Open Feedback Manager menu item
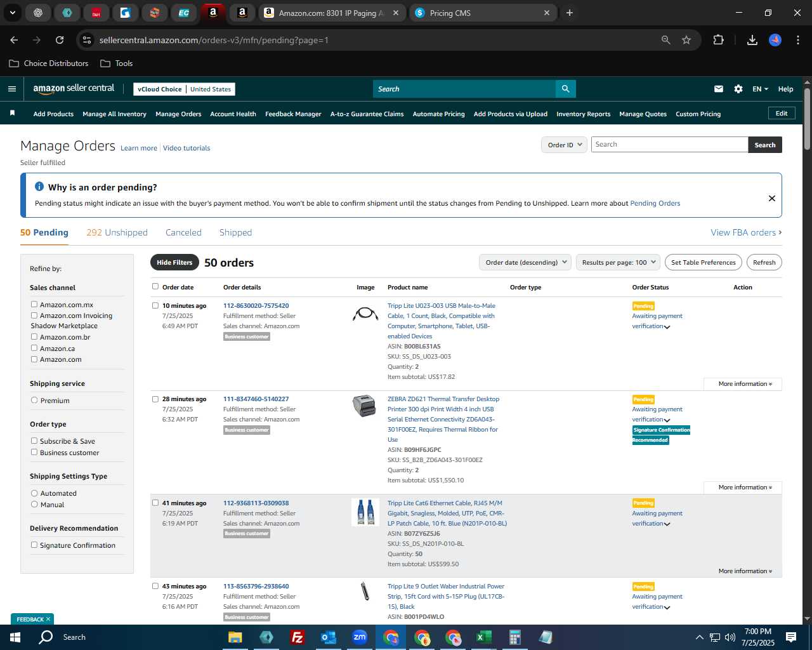Screen dimensions: 812x650 click(x=293, y=114)
